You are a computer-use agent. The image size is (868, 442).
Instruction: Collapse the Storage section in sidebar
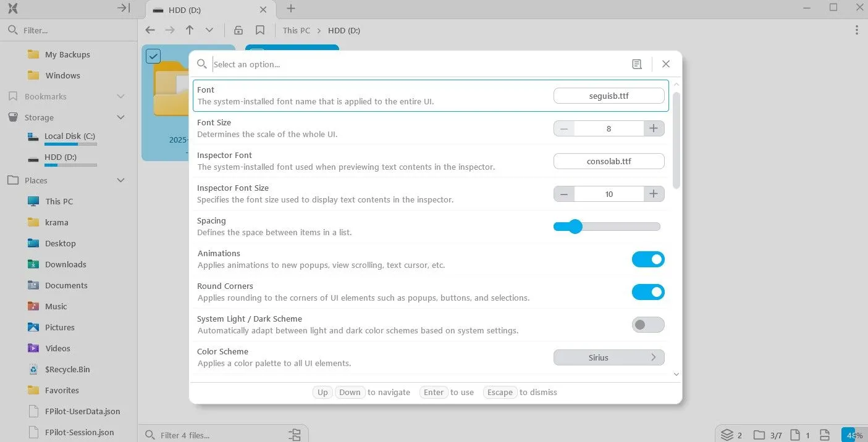pyautogui.click(x=120, y=117)
